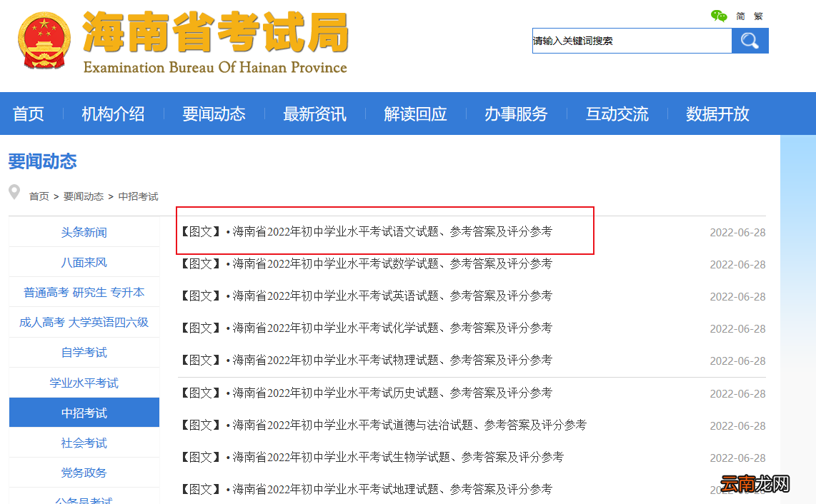816x504 pixels.
Task: Select 八面来风 in the sidebar
Action: (84, 263)
